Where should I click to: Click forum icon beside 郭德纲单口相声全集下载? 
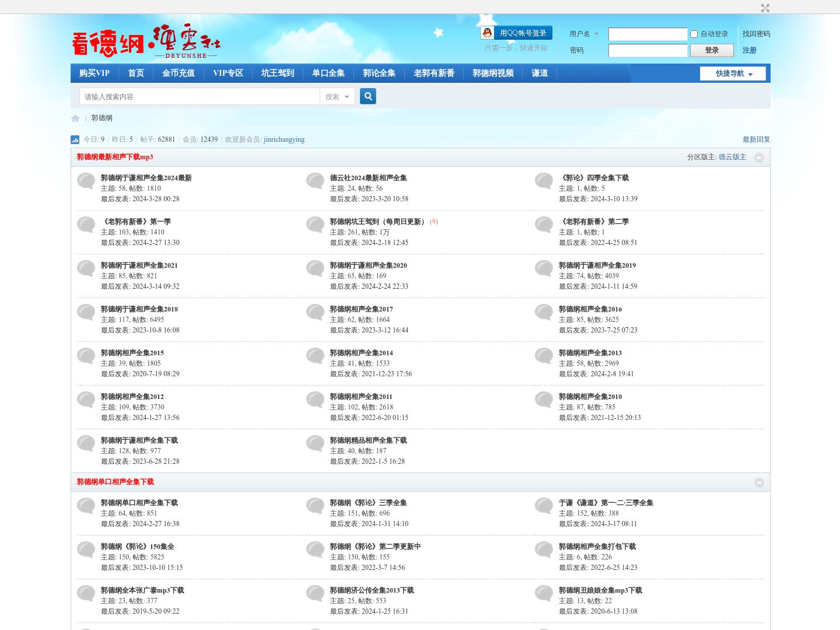(86, 506)
